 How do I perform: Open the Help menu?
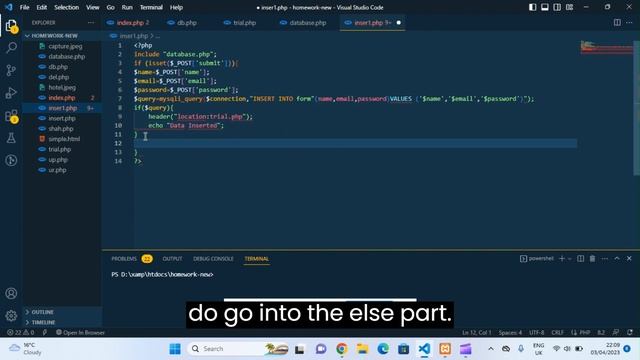176,7
